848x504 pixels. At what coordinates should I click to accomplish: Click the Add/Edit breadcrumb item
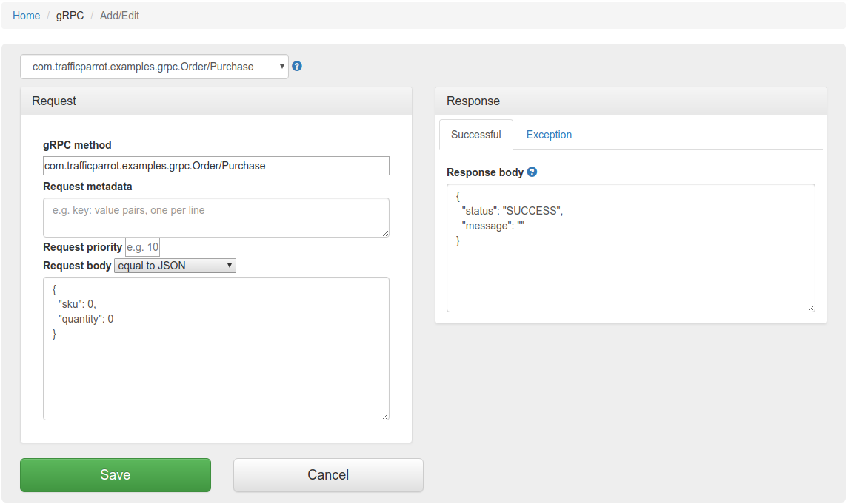point(119,16)
